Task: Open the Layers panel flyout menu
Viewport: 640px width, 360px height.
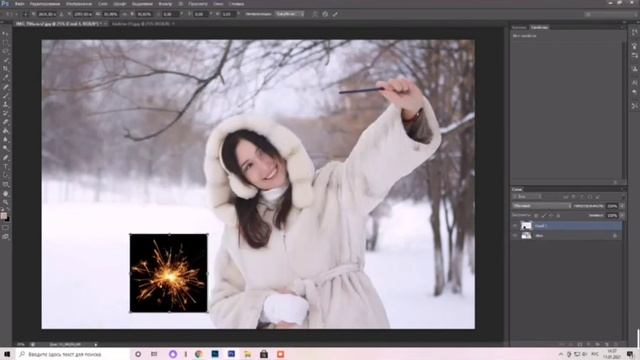Action: point(622,189)
